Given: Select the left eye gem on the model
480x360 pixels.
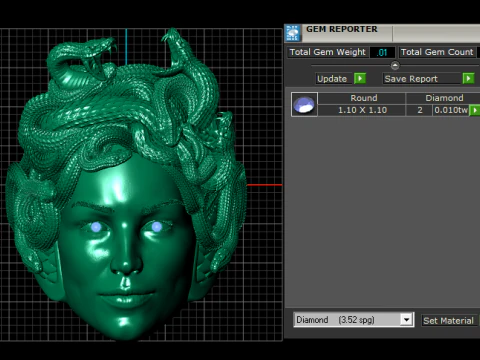Looking at the screenshot, I should [96, 227].
